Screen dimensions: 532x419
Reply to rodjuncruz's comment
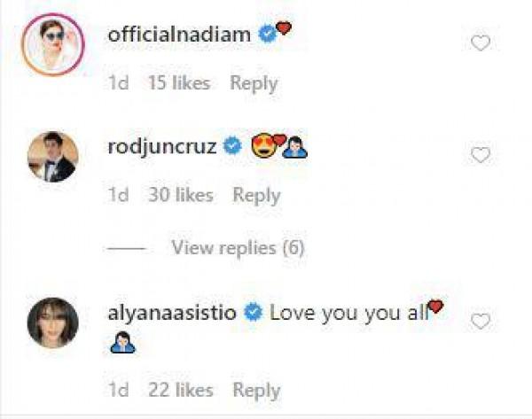tap(255, 196)
